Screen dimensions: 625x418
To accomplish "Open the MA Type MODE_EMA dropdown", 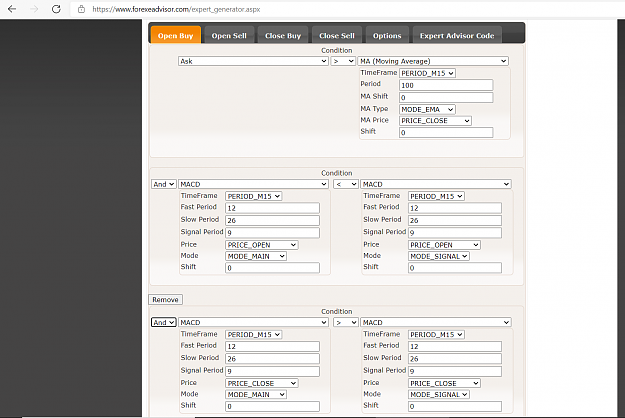I will coord(427,109).
